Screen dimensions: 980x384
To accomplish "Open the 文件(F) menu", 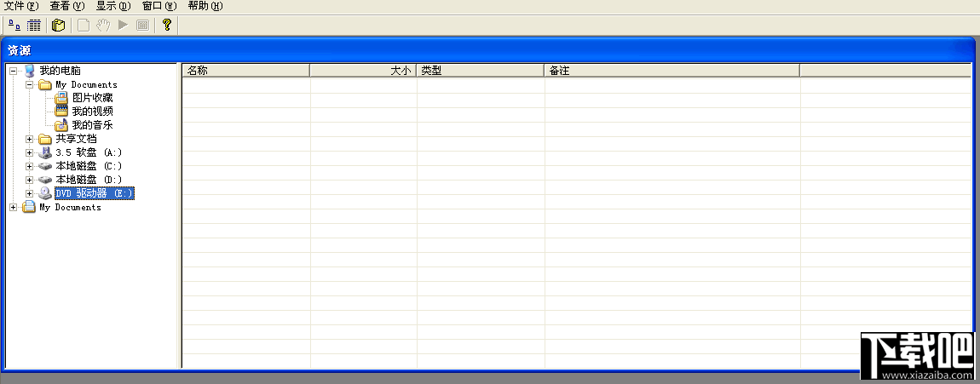I will tap(21, 6).
